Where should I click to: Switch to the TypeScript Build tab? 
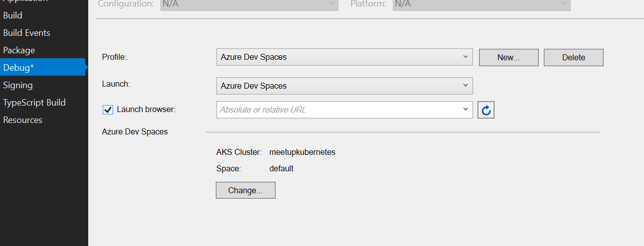point(34,103)
